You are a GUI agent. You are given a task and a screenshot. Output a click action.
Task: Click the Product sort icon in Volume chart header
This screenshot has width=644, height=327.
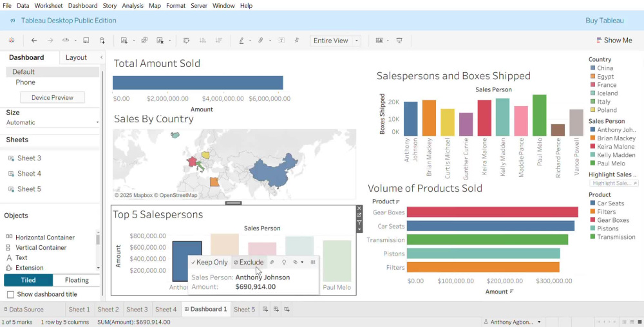tap(398, 201)
